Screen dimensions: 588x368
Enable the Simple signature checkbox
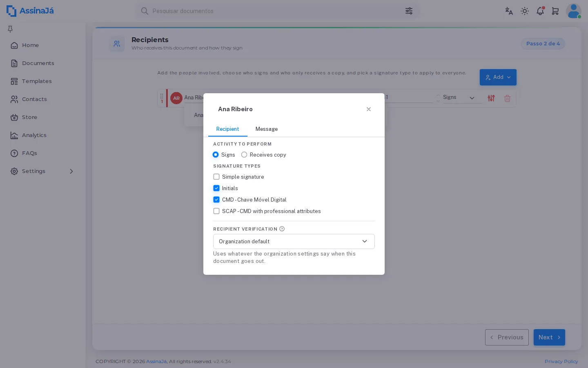(216, 177)
